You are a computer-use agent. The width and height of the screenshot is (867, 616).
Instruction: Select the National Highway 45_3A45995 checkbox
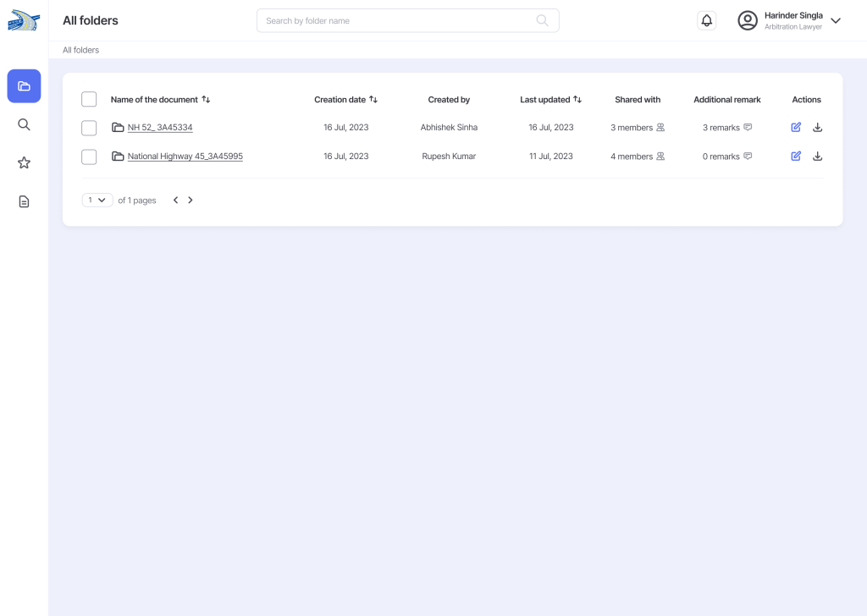click(89, 157)
